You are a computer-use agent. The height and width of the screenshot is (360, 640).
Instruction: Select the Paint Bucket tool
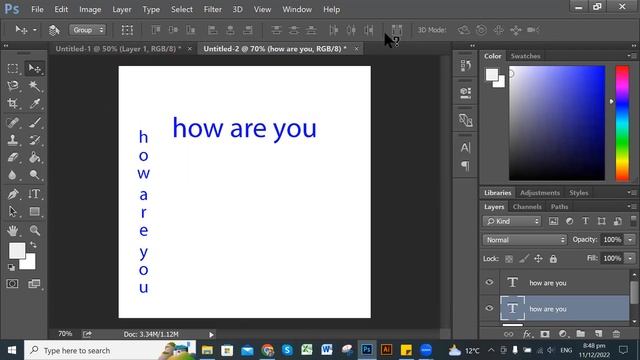(35, 158)
